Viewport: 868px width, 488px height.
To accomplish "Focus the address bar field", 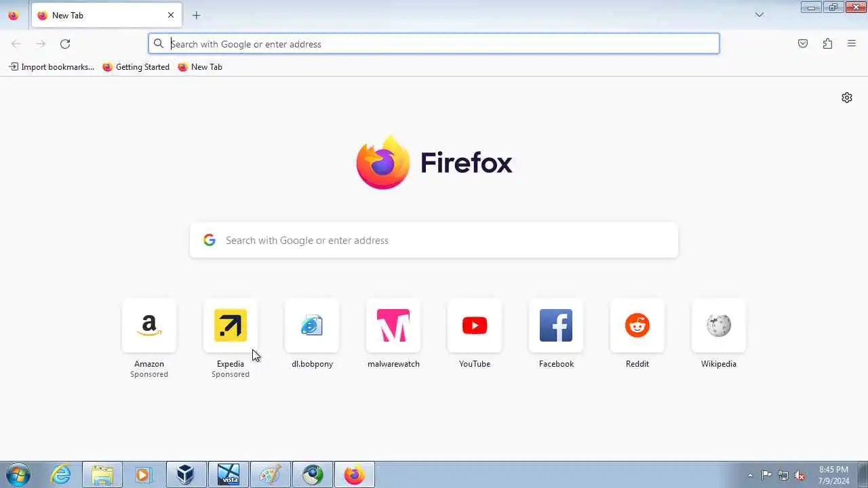I will pyautogui.click(x=434, y=44).
